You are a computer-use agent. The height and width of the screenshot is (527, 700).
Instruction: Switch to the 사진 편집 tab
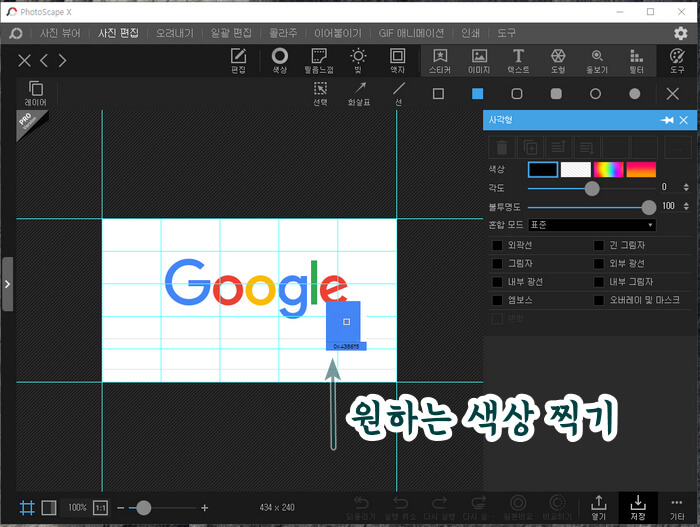point(118,33)
